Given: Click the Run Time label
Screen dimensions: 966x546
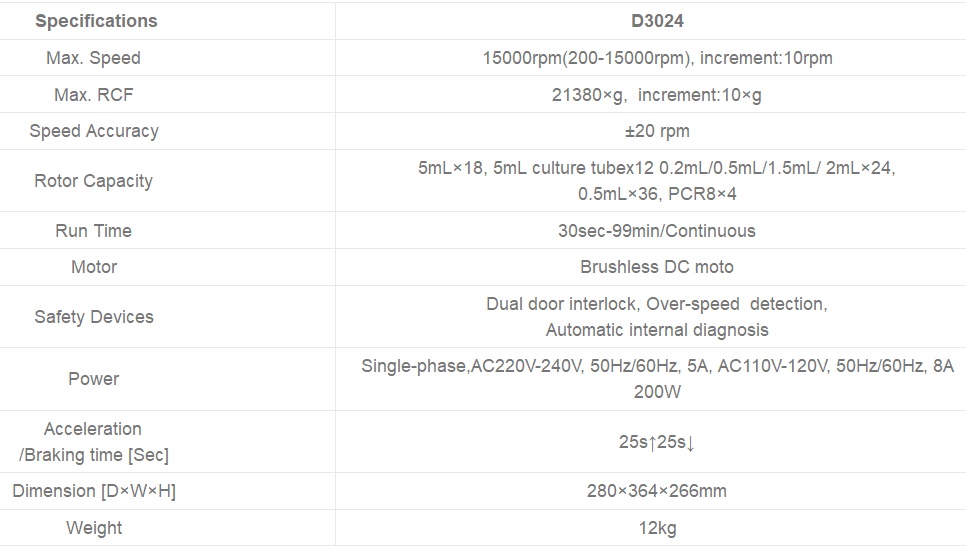Looking at the screenshot, I should [x=93, y=231].
